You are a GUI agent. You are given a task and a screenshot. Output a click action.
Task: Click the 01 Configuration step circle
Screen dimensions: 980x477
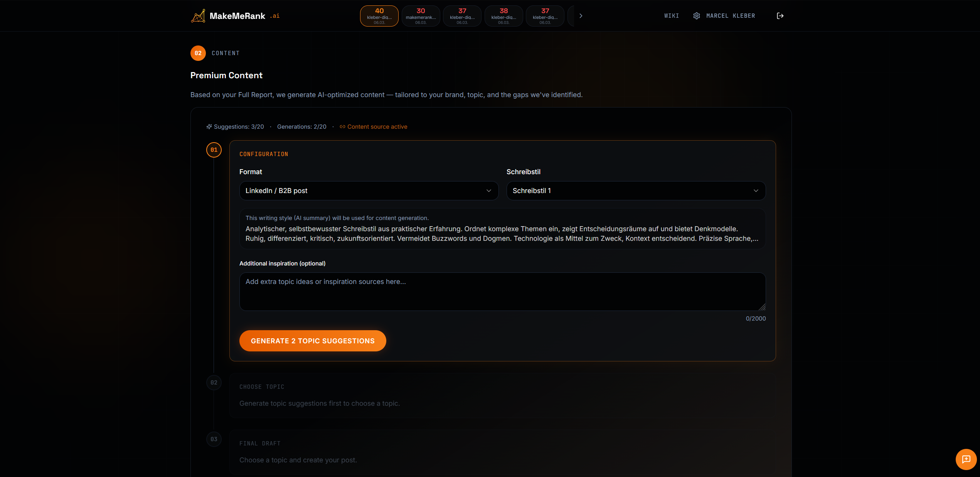pyautogui.click(x=214, y=150)
